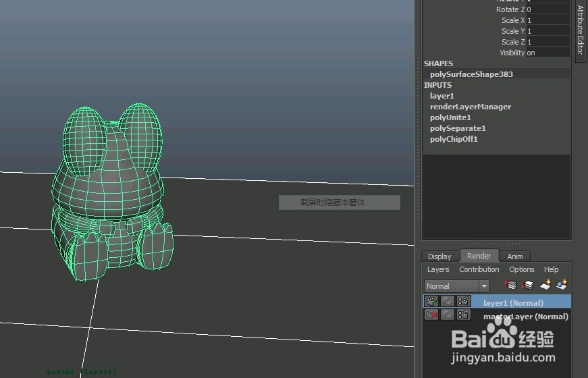
Task: Select the Visibility channel label
Action: 512,53
